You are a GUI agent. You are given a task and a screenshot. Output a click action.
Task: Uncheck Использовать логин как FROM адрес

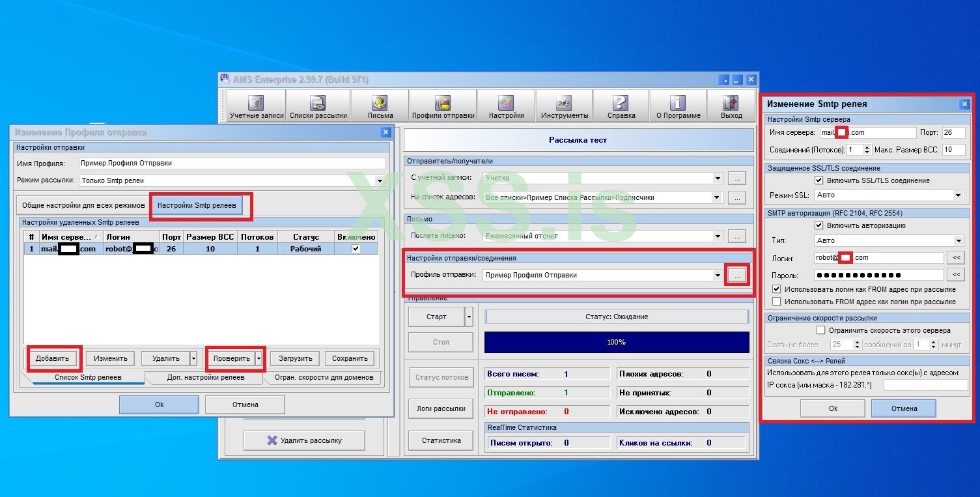point(776,289)
